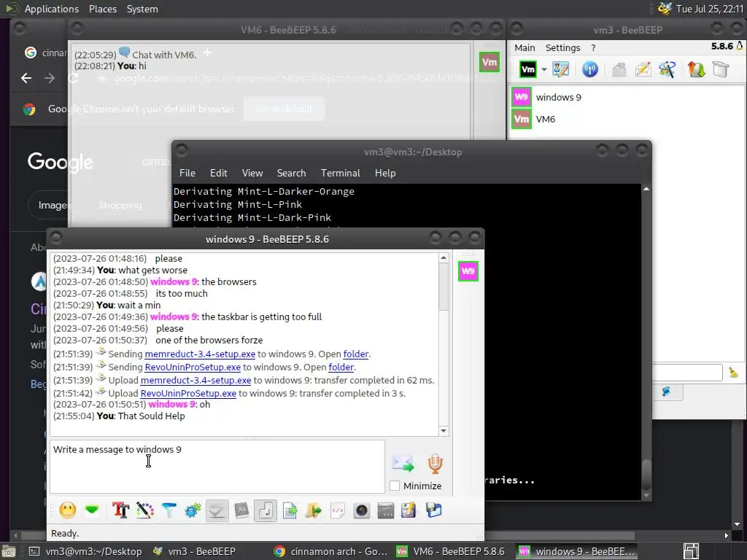Open the emoticon smiley picker
747x560 pixels.
pos(68,510)
